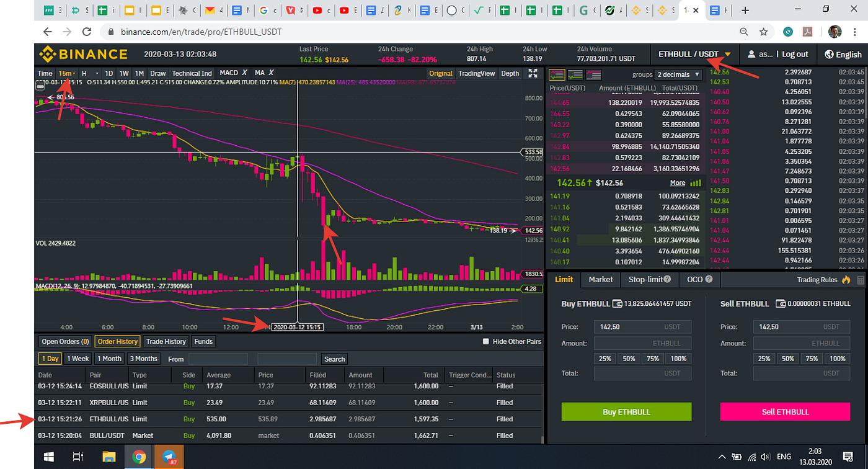Screen dimensions: 868x469
Task: Bookmark this page with star icon
Action: coord(763,31)
